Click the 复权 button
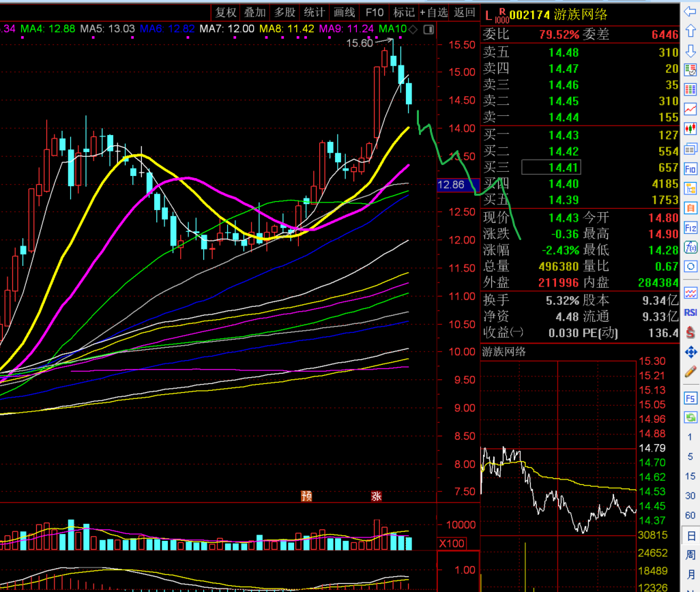The height and width of the screenshot is (592, 700). 225,12
